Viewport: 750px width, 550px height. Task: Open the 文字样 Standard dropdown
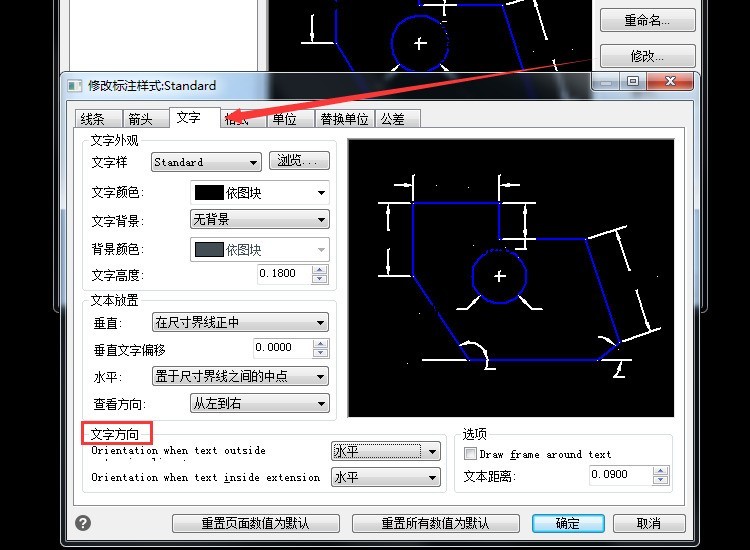tap(206, 162)
